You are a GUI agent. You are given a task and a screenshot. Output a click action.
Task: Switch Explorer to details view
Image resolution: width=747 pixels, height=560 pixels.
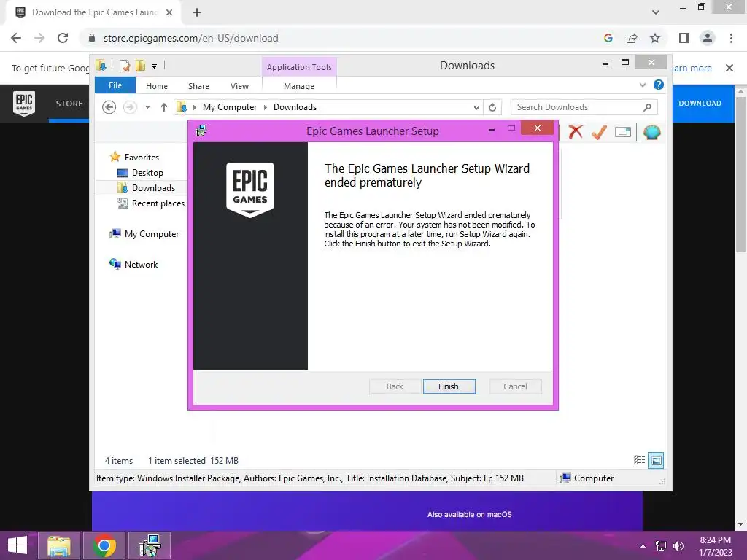coord(639,460)
